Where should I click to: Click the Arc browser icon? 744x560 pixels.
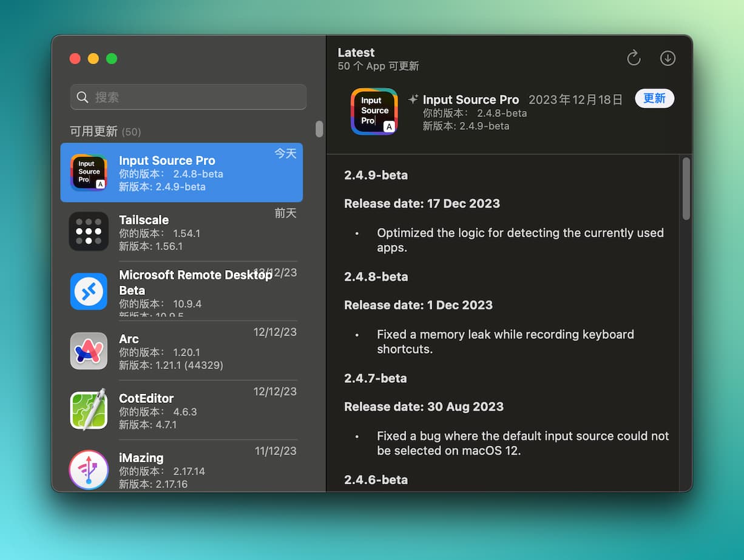(x=89, y=351)
